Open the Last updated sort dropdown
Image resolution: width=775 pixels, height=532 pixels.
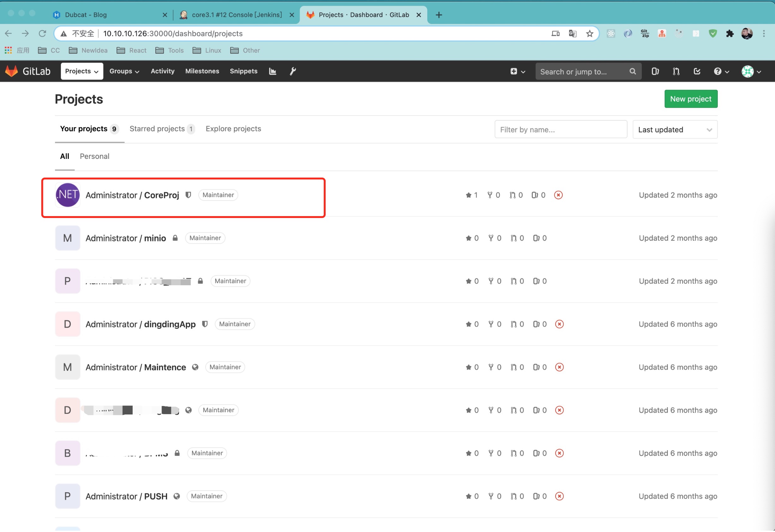pos(675,130)
